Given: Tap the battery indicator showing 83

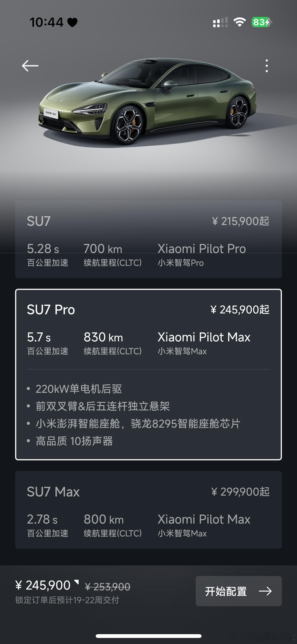Looking at the screenshot, I should click(262, 22).
